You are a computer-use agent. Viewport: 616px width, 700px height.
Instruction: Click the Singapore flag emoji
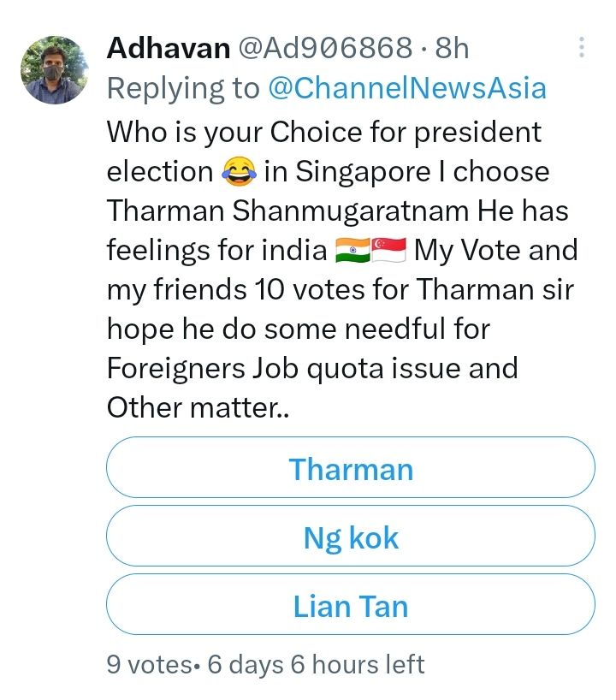pos(389,251)
